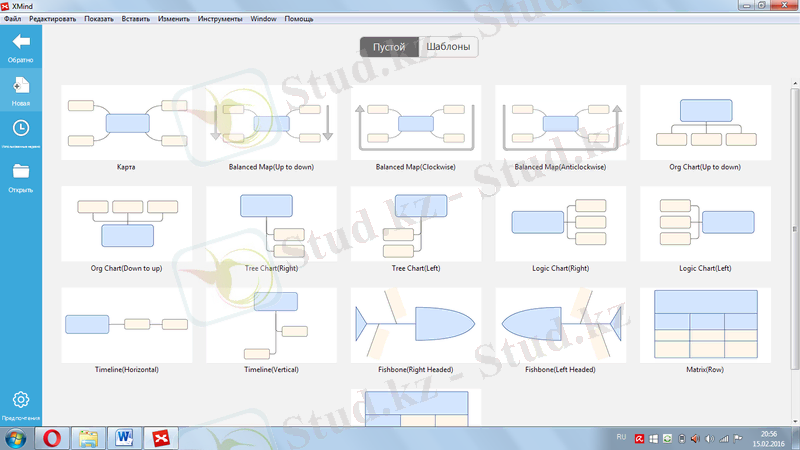The image size is (800, 450).
Task: Open the Помощь menu
Action: (x=299, y=19)
